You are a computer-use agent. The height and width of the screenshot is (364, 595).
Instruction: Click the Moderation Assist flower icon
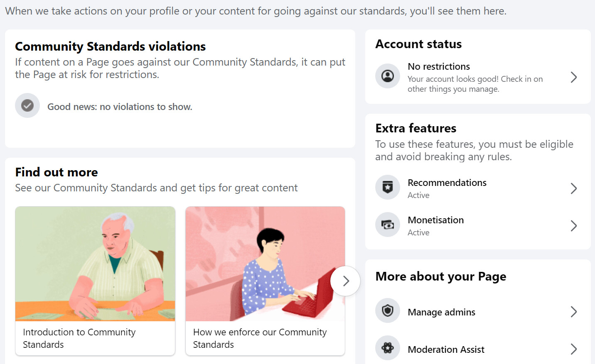(388, 348)
